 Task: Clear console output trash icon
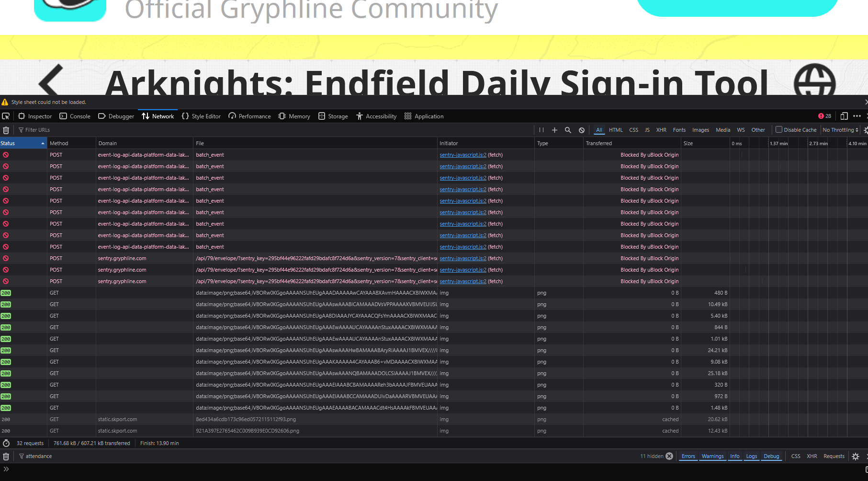tap(6, 456)
